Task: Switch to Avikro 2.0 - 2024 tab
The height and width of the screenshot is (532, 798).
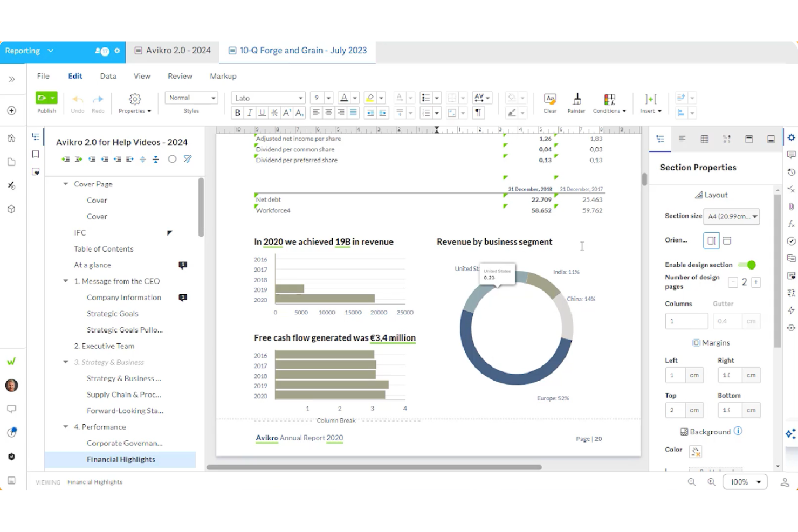Action: point(173,50)
